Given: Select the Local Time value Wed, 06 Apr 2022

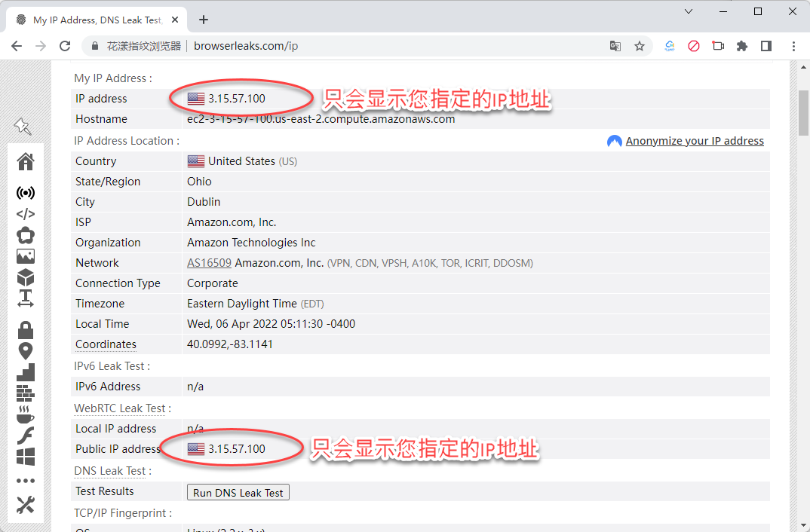Looking at the screenshot, I should pyautogui.click(x=272, y=324).
